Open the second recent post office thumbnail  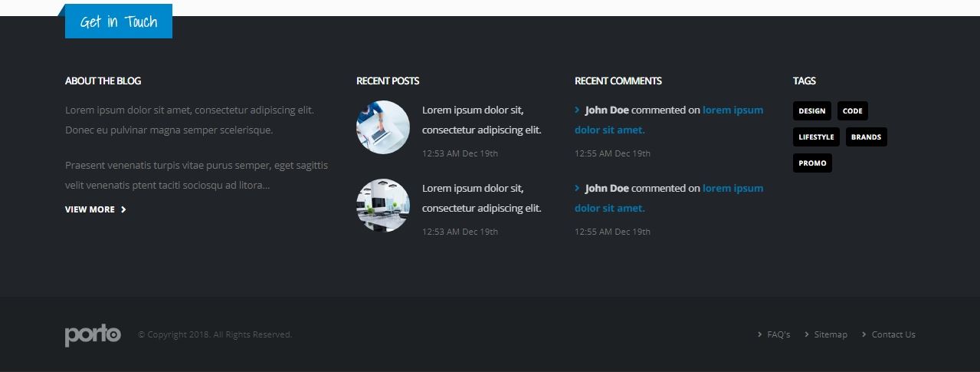click(x=382, y=206)
